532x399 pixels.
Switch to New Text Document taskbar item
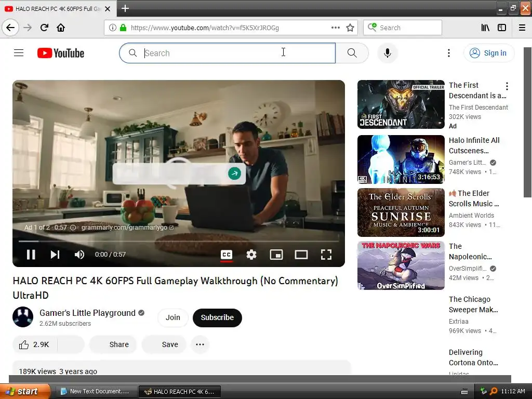click(x=96, y=391)
